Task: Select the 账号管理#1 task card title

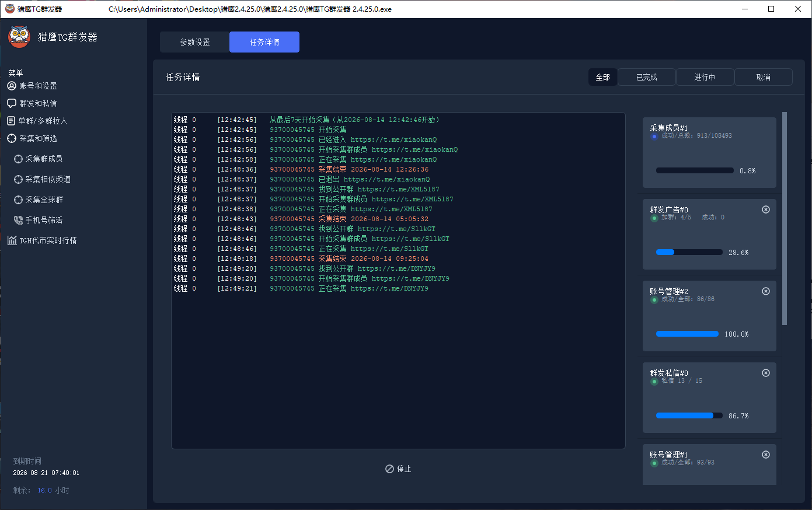Action: tap(669, 455)
